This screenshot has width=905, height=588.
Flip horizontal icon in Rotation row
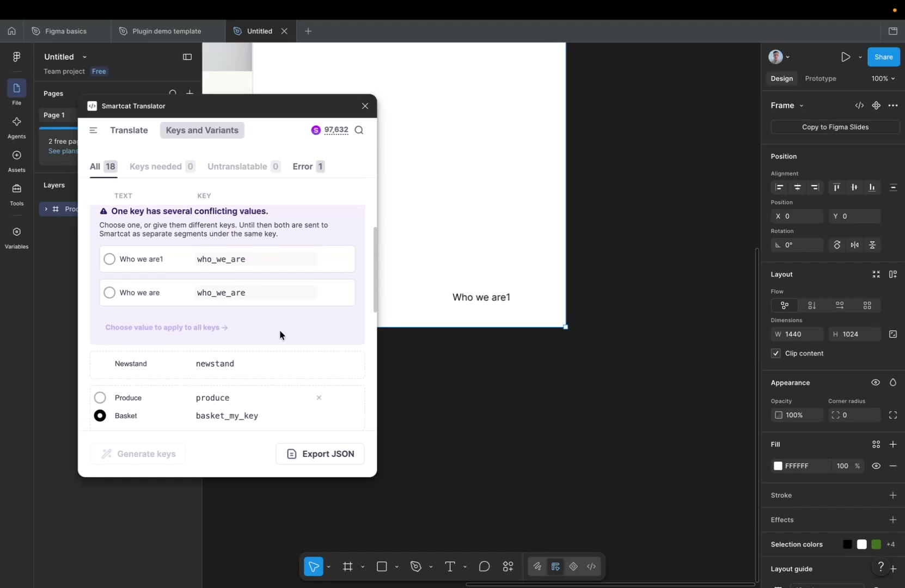[x=855, y=245]
